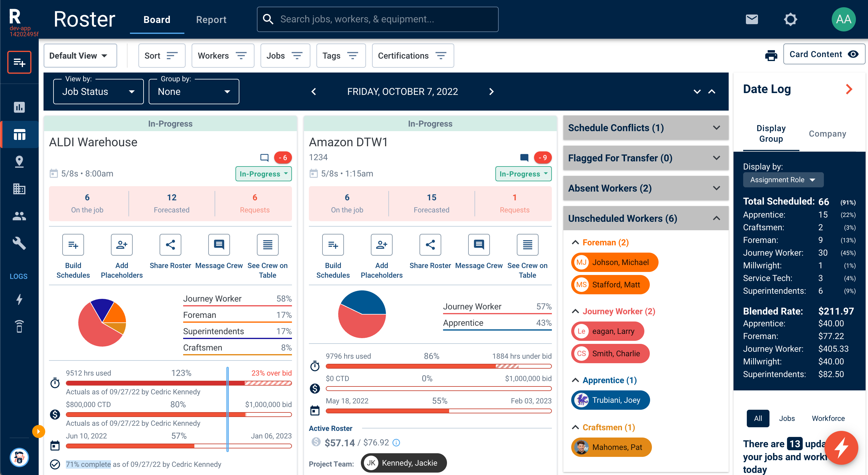
Task: Click the orange floating lightning bolt button
Action: click(x=841, y=448)
